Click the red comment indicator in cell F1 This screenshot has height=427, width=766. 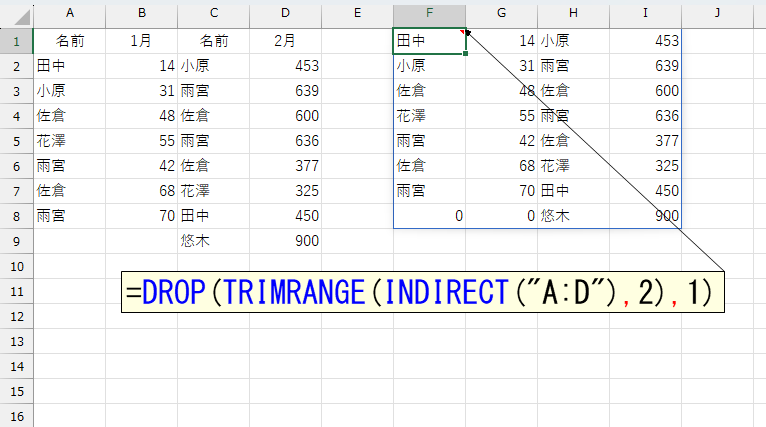(462, 32)
